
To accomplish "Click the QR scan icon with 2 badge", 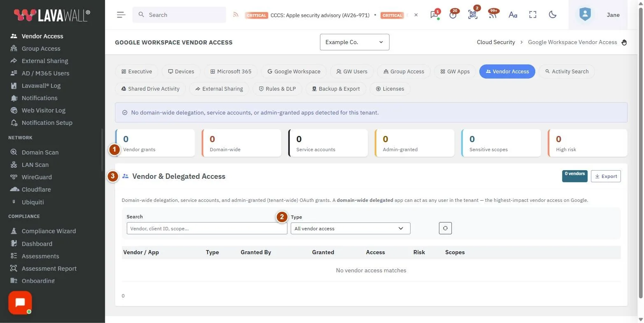I will pos(473,15).
